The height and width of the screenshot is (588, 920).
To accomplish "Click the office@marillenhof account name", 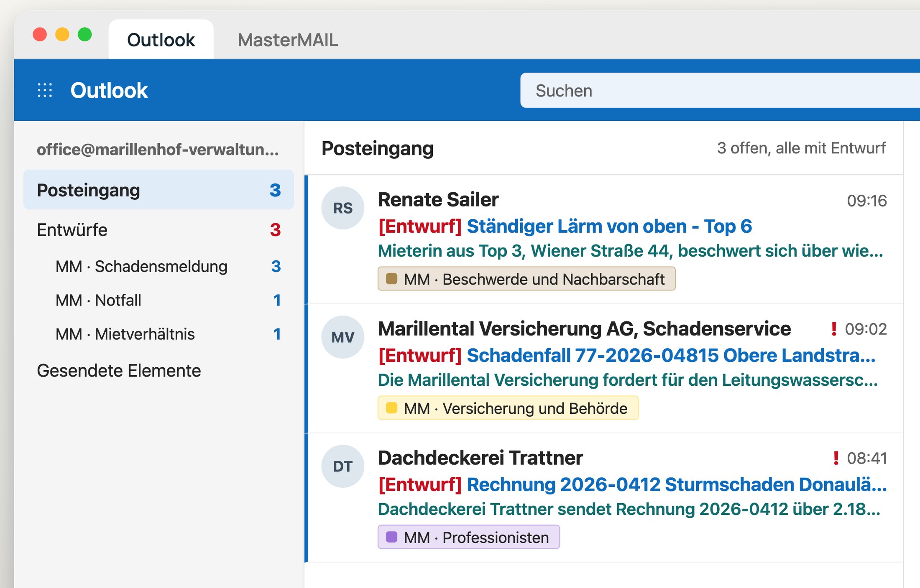I will coord(158,149).
